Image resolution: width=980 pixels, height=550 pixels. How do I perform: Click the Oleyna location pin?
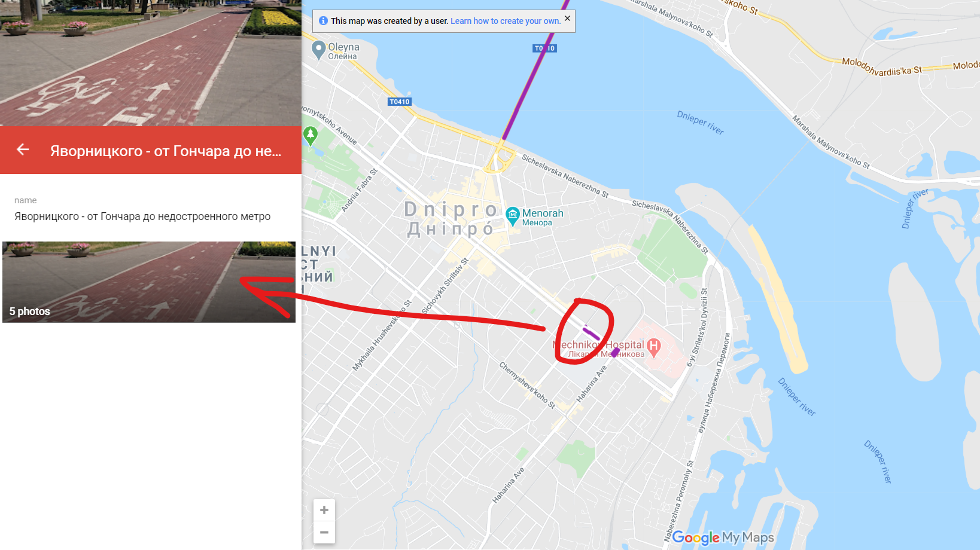coord(319,50)
